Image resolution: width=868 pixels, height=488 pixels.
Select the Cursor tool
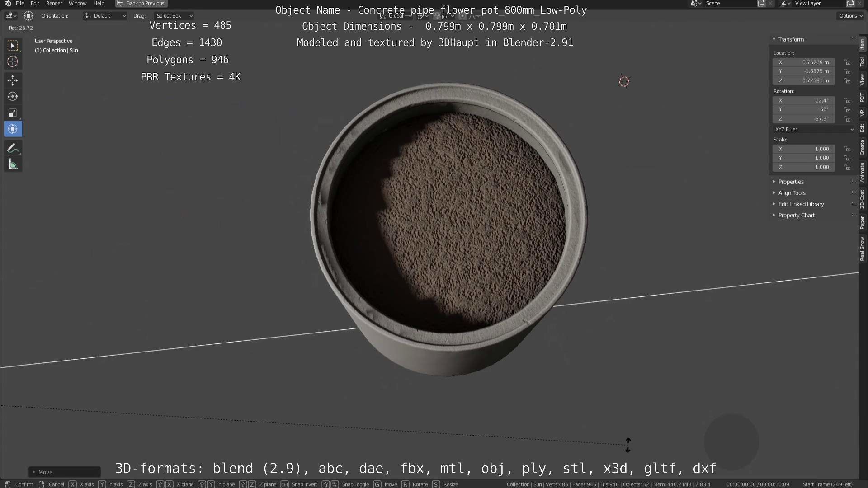tap(13, 61)
